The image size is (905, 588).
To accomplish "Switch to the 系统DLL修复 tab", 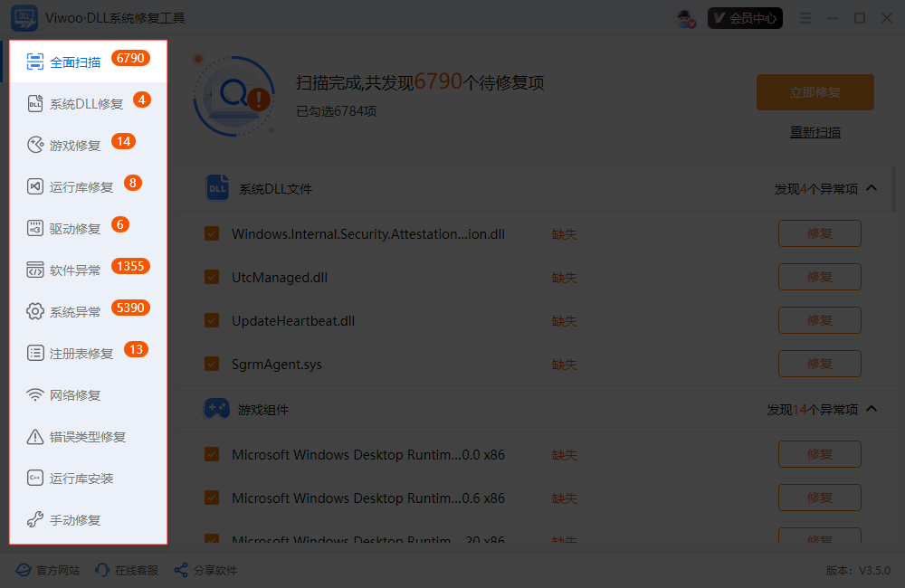I will 86,104.
